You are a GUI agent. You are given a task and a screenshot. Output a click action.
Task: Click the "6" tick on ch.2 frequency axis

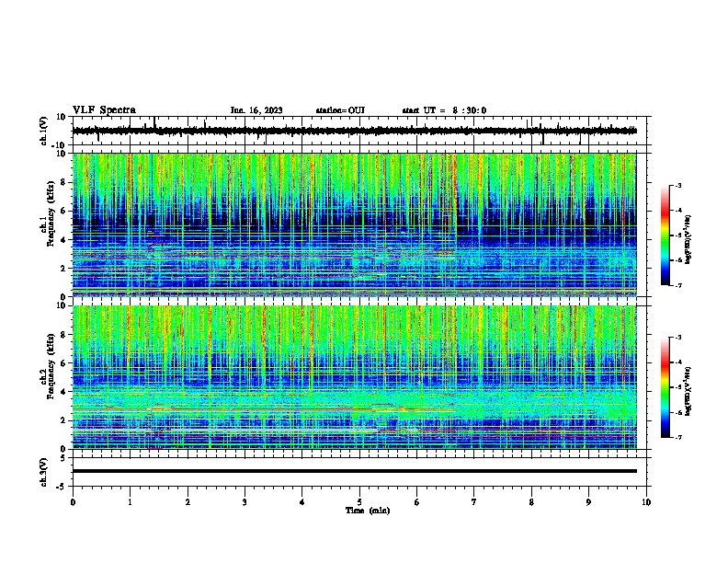(63, 362)
